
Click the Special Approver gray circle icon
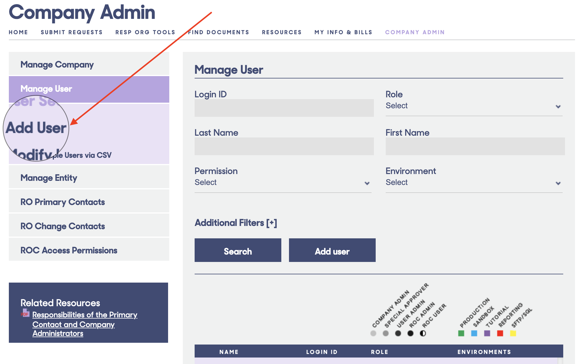click(x=386, y=333)
